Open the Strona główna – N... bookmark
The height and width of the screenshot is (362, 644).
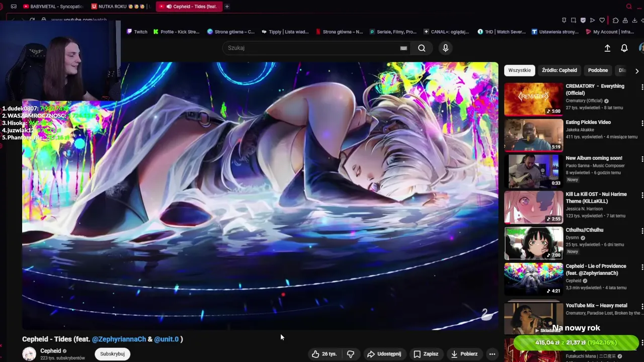(x=339, y=32)
